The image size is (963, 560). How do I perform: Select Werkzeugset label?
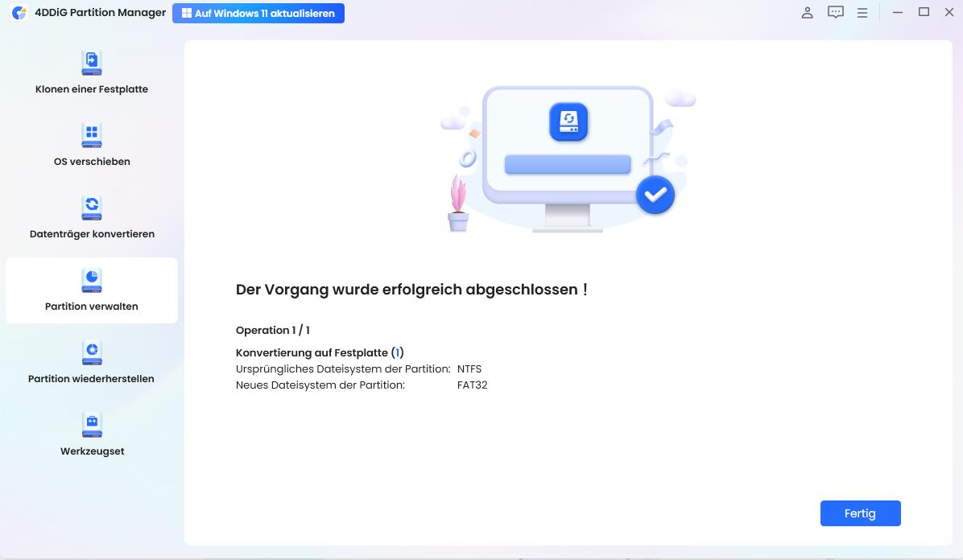92,451
